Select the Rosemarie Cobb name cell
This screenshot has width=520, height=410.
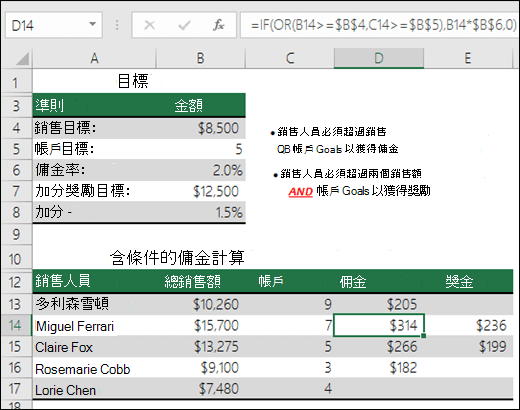pos(94,368)
